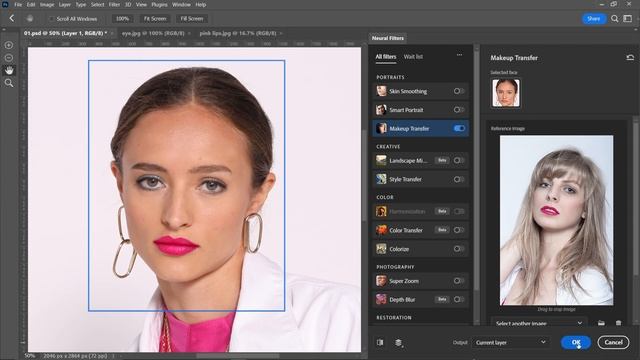
Task: Click OK to apply neural filter
Action: [576, 342]
